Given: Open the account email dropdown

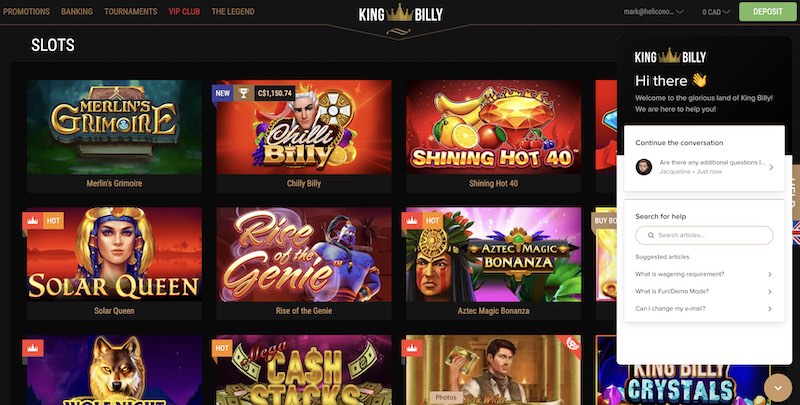Looking at the screenshot, I should click(x=653, y=12).
